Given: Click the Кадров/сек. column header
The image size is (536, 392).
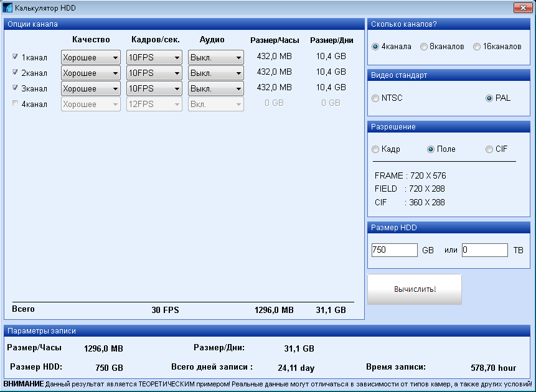Looking at the screenshot, I should pyautogui.click(x=156, y=40).
